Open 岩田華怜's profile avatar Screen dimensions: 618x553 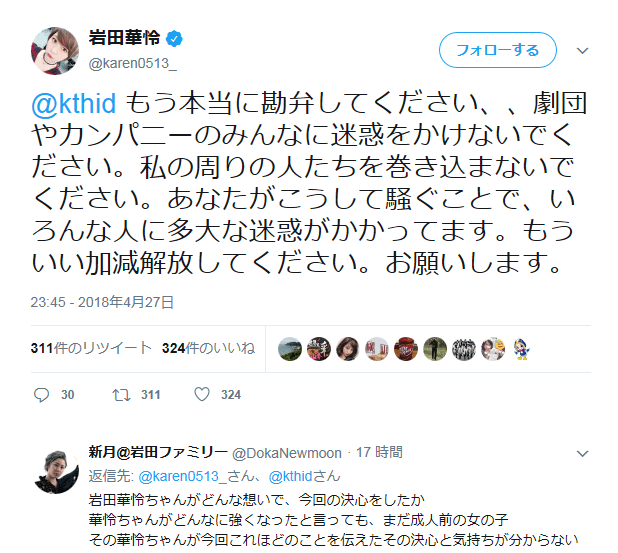pos(54,50)
